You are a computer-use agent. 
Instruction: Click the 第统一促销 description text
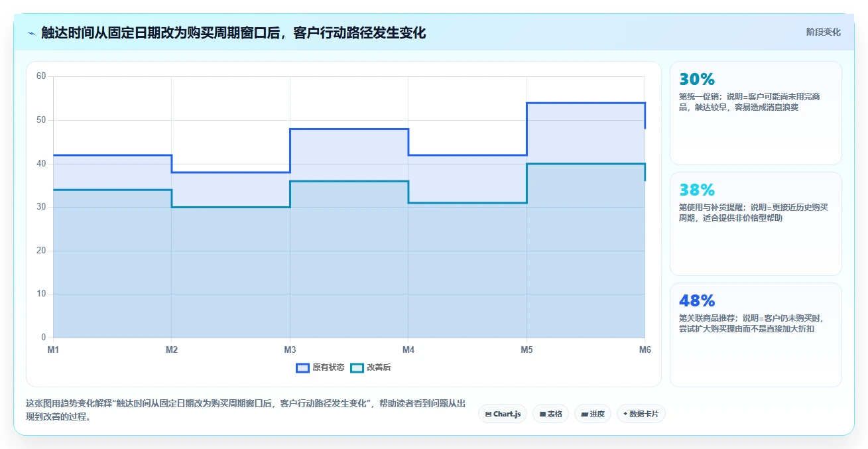[x=750, y=102]
